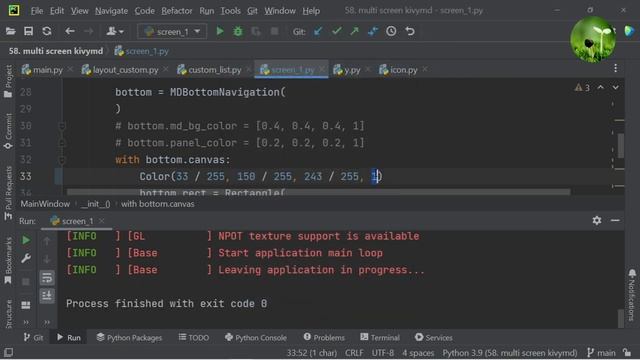This screenshot has height=360, width=640.
Task: Open the Problems tool window
Action: click(x=324, y=338)
